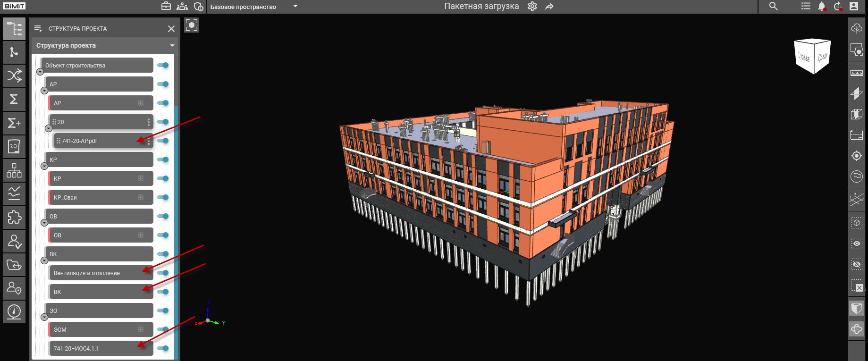The image size is (868, 361).
Task: Toggle visibility of КР_Сваи model
Action: tap(163, 197)
